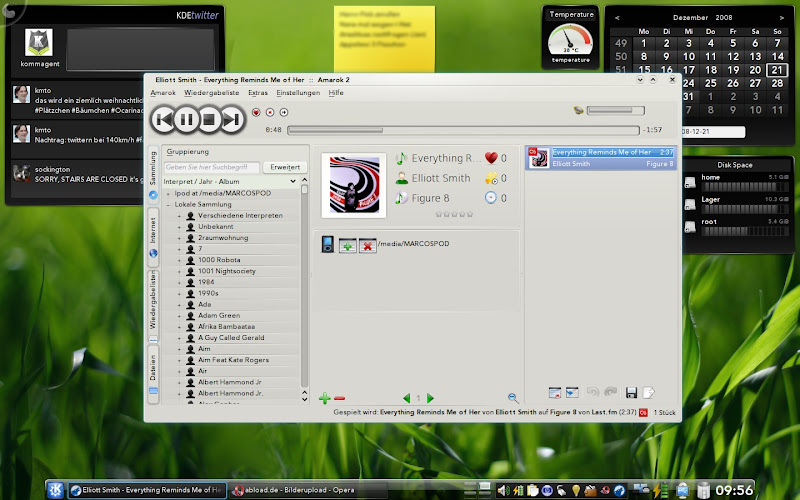The width and height of the screenshot is (800, 500).
Task: Click the track title music note icon
Action: pos(402,158)
